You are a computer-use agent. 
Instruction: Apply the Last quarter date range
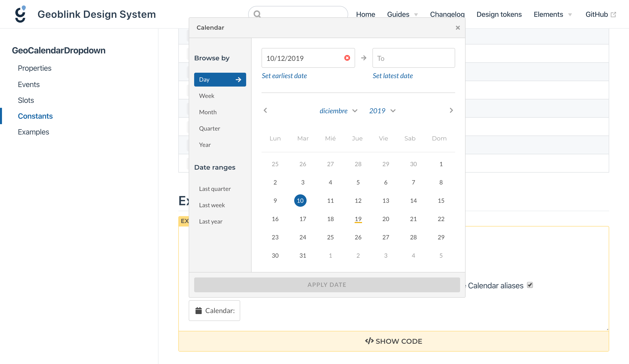coord(215,189)
